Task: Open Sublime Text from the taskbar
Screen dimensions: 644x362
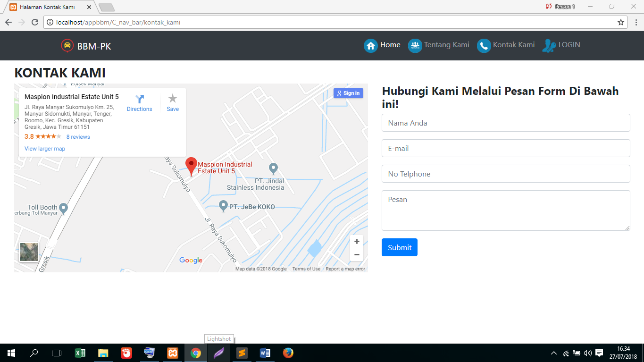Action: (242, 353)
